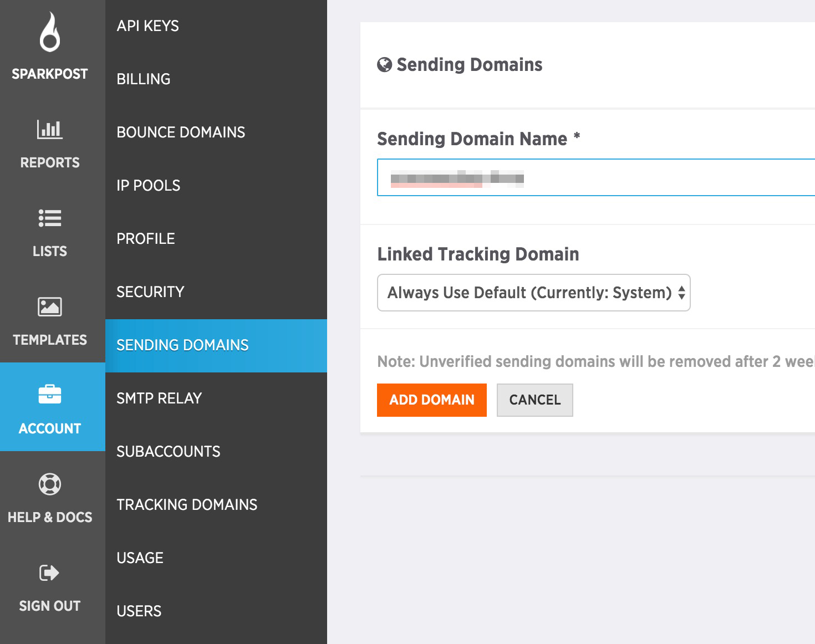Screen dimensions: 815x644
Task: Click the HELP & DOCS label
Action: pos(50,517)
